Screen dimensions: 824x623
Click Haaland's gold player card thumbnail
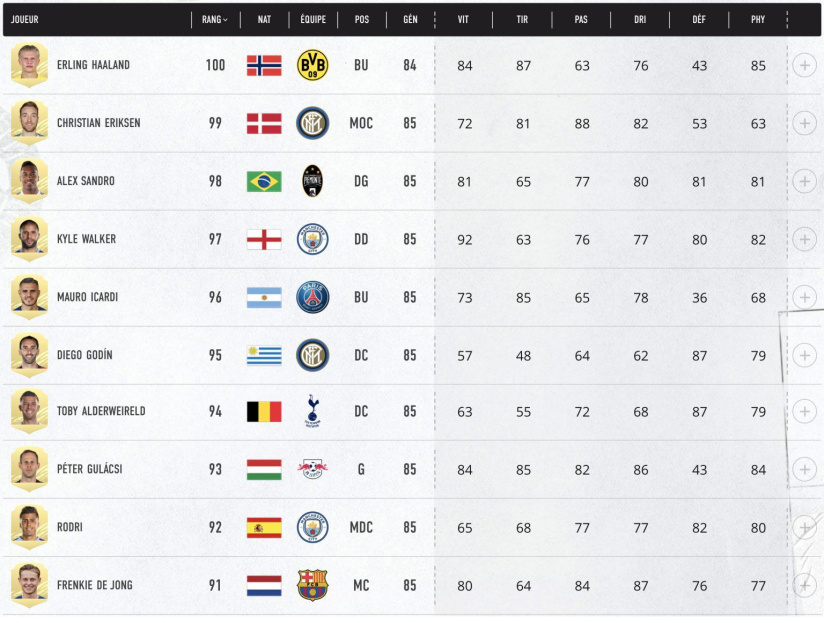point(29,64)
